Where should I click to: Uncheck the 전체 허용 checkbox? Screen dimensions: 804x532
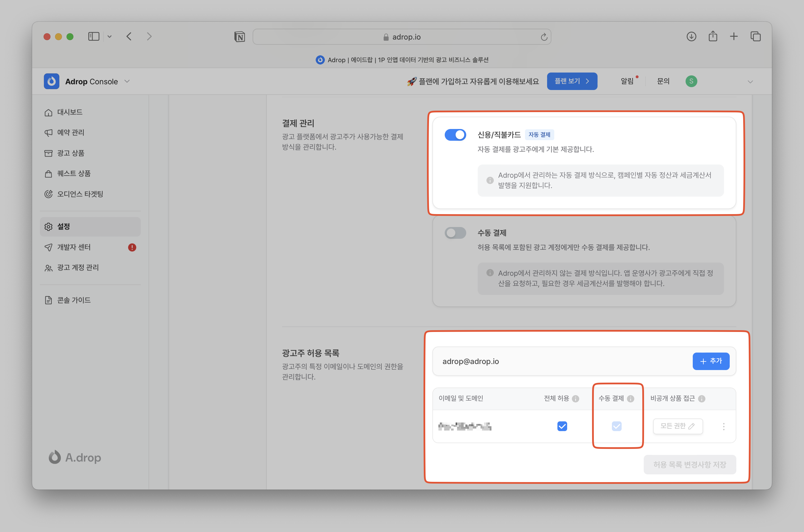pos(562,426)
